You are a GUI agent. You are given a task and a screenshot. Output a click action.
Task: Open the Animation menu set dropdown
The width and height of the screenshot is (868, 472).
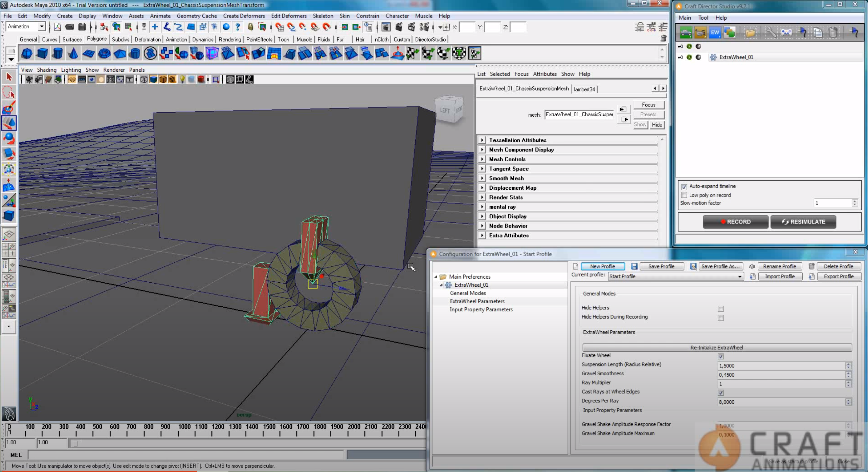pos(41,26)
